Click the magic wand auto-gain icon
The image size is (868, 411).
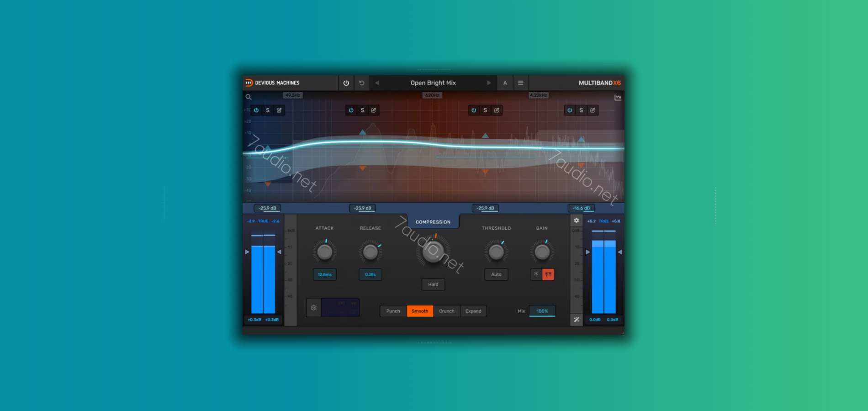click(577, 320)
